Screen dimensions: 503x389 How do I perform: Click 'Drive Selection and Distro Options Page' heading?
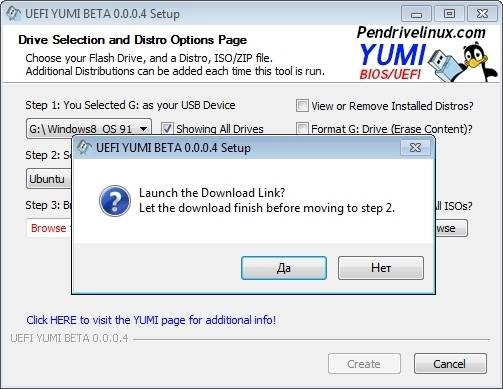[132, 40]
